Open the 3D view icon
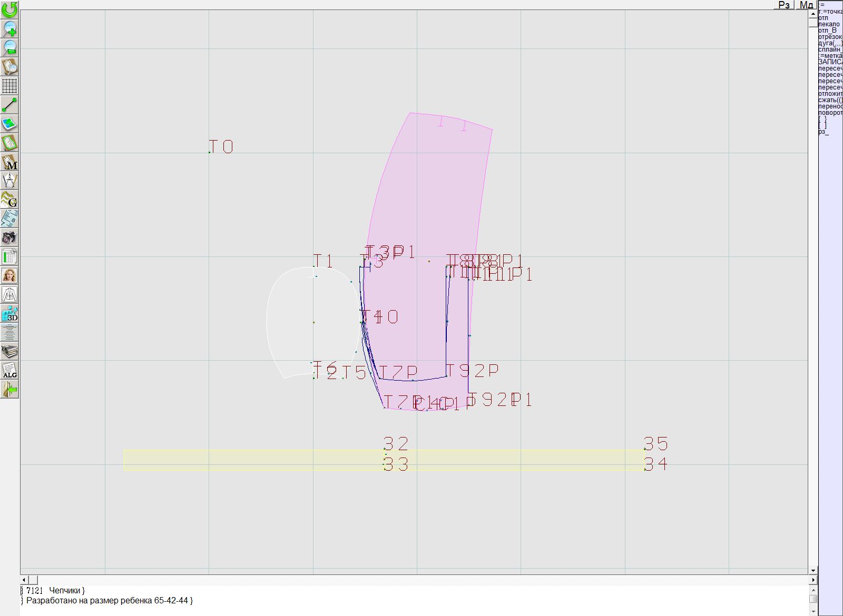The height and width of the screenshot is (616, 843). [x=9, y=314]
